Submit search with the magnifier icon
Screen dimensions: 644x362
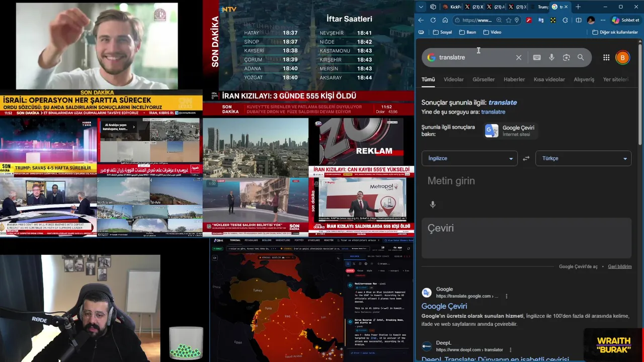581,57
